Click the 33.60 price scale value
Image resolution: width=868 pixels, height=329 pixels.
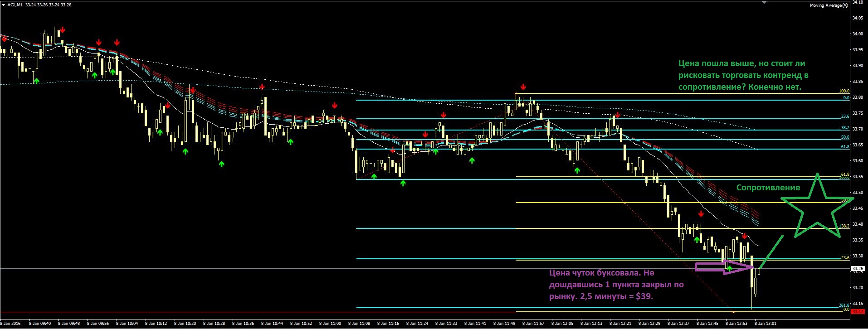pyautogui.click(x=858, y=161)
